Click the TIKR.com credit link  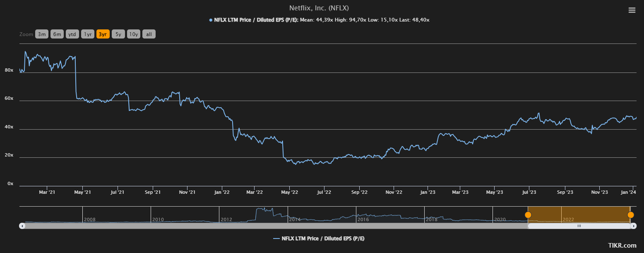tap(622, 246)
